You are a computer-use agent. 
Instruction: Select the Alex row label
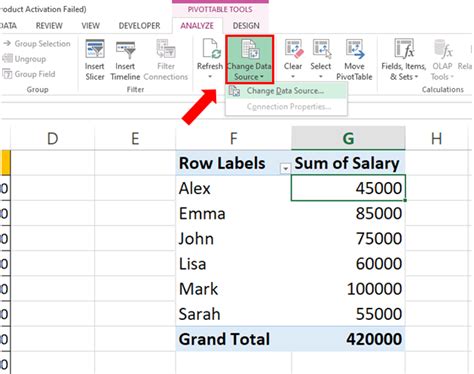tap(234, 188)
